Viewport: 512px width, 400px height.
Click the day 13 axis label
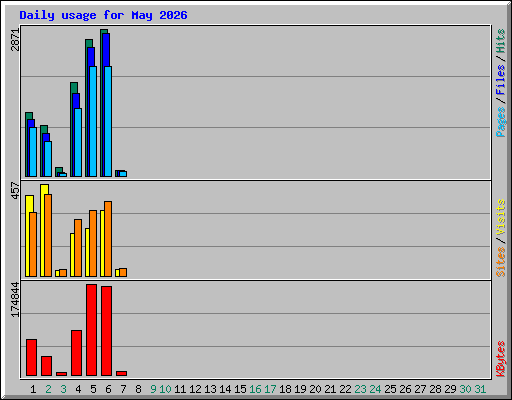[210, 389]
